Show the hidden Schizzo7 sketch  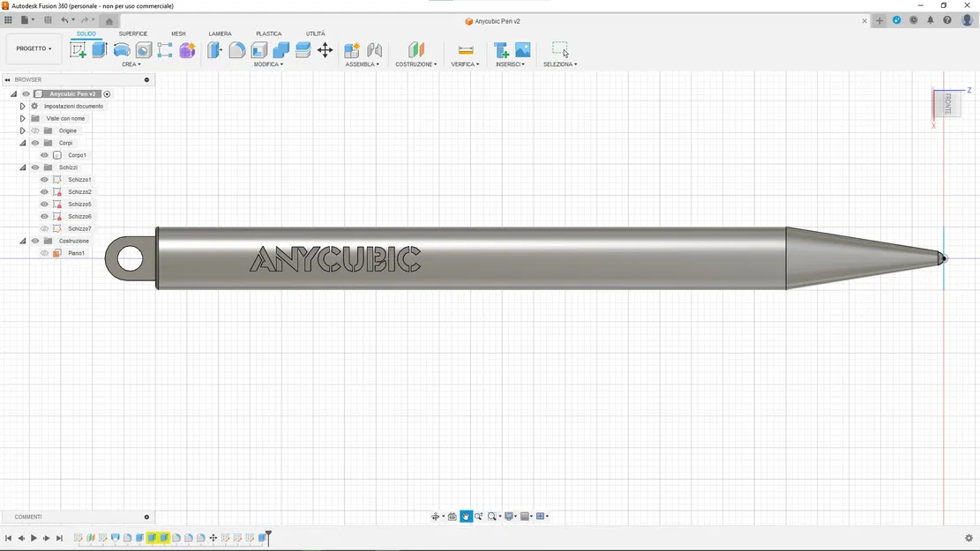coord(44,227)
